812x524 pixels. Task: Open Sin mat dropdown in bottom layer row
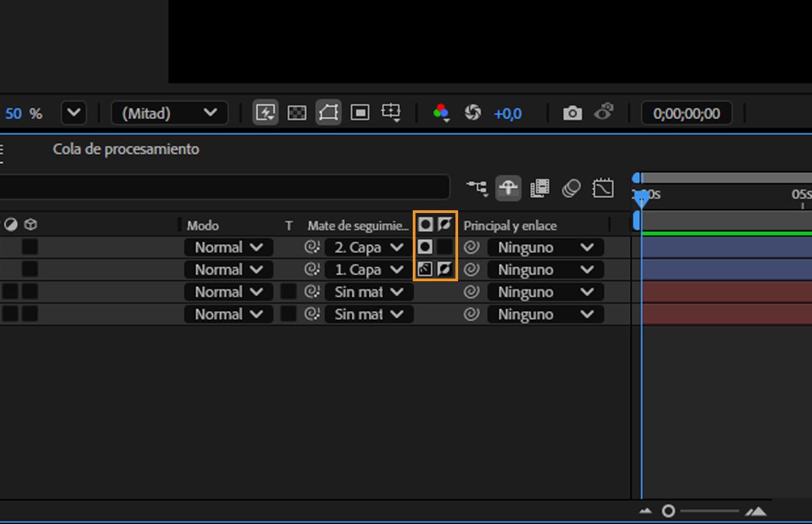pyautogui.click(x=369, y=314)
